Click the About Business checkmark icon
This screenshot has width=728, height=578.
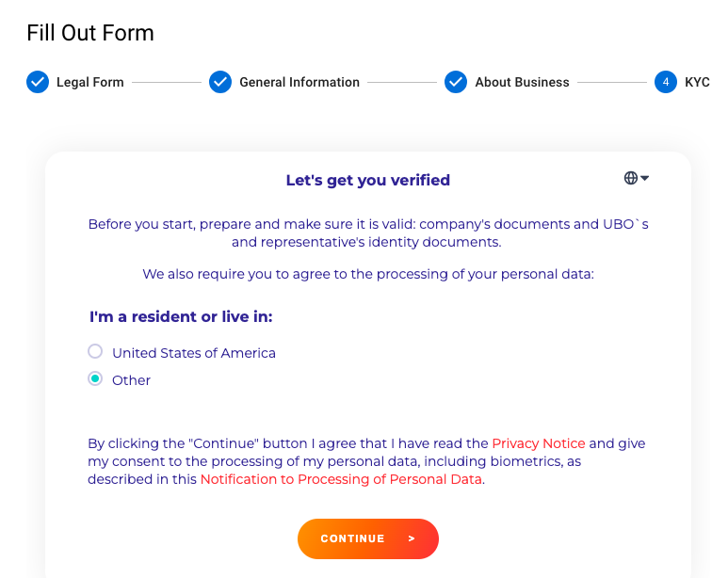point(456,82)
